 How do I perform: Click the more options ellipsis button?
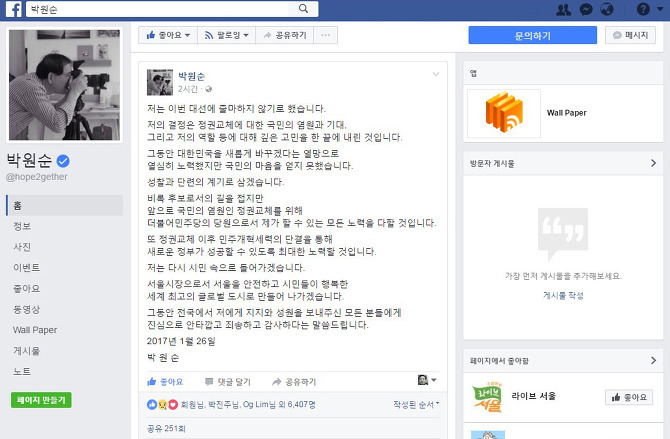tap(326, 35)
